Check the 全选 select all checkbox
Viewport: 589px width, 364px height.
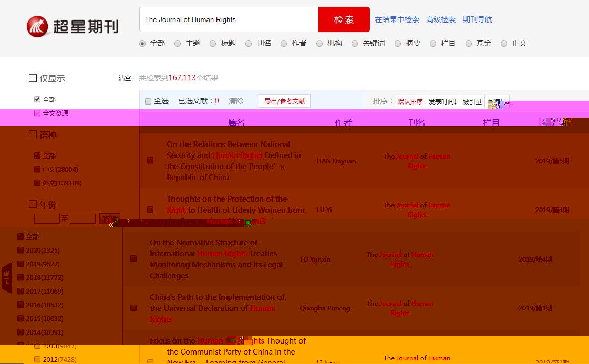[148, 101]
